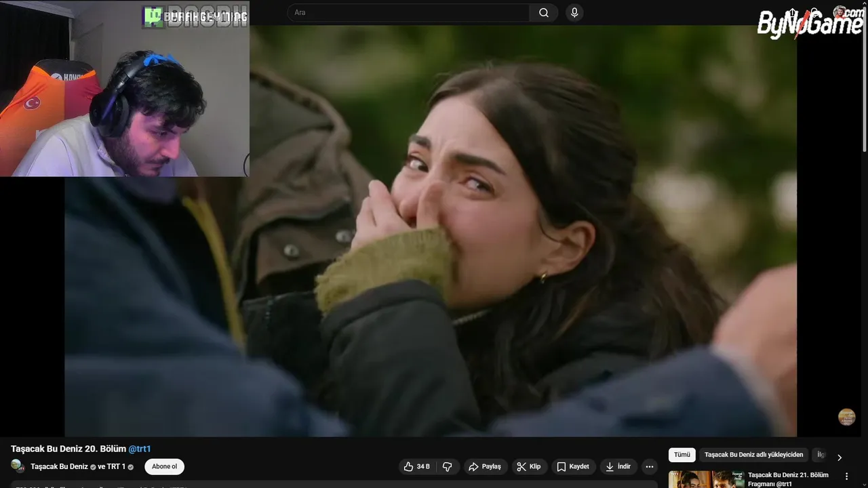
Task: Activate voice search microphone icon
Action: coord(574,13)
